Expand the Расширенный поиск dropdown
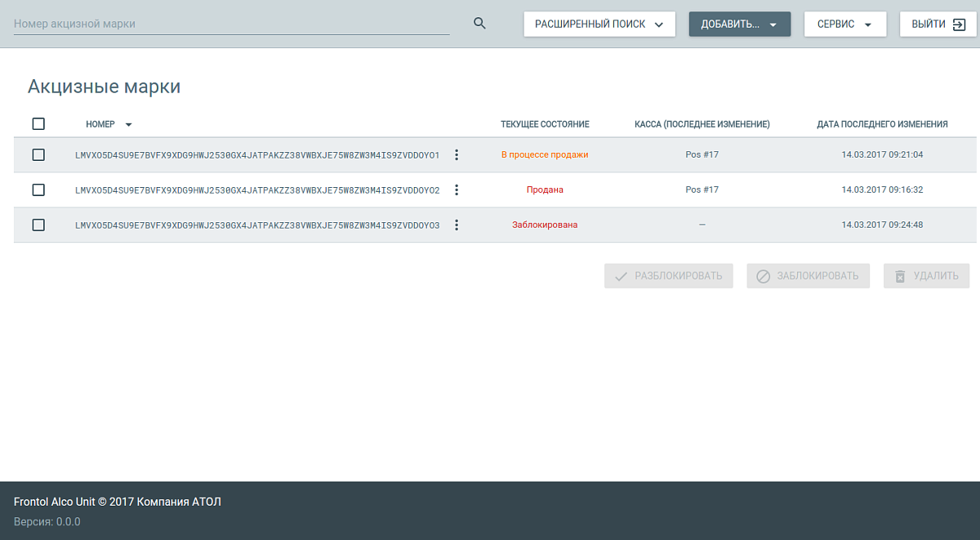Screen dimensions: 980x540 click(x=599, y=25)
